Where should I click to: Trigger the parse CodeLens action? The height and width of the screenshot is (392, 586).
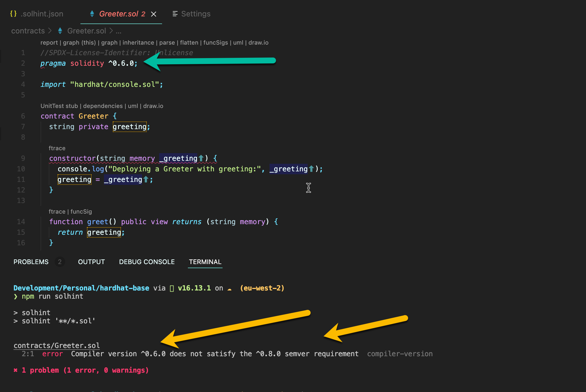coord(167,43)
